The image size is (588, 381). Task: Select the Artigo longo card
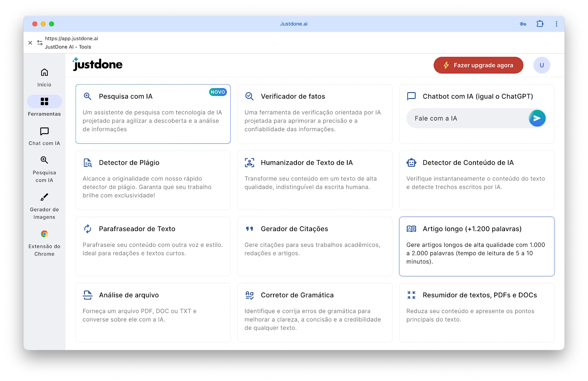pyautogui.click(x=476, y=246)
